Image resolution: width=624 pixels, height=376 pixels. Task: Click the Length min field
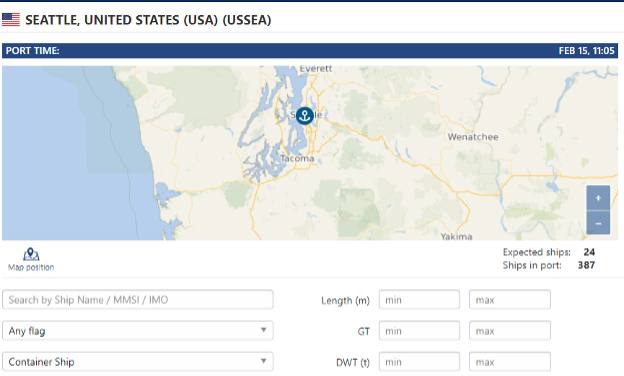click(419, 300)
